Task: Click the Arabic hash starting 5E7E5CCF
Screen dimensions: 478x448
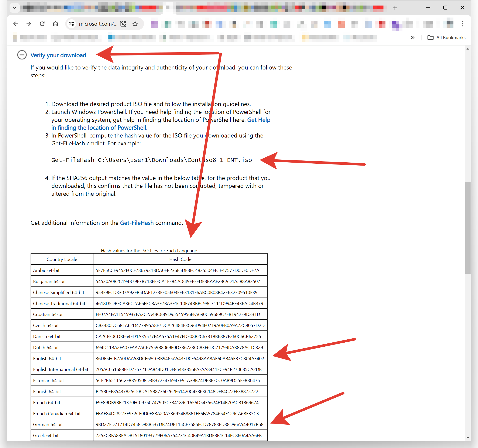Action: 178,270
